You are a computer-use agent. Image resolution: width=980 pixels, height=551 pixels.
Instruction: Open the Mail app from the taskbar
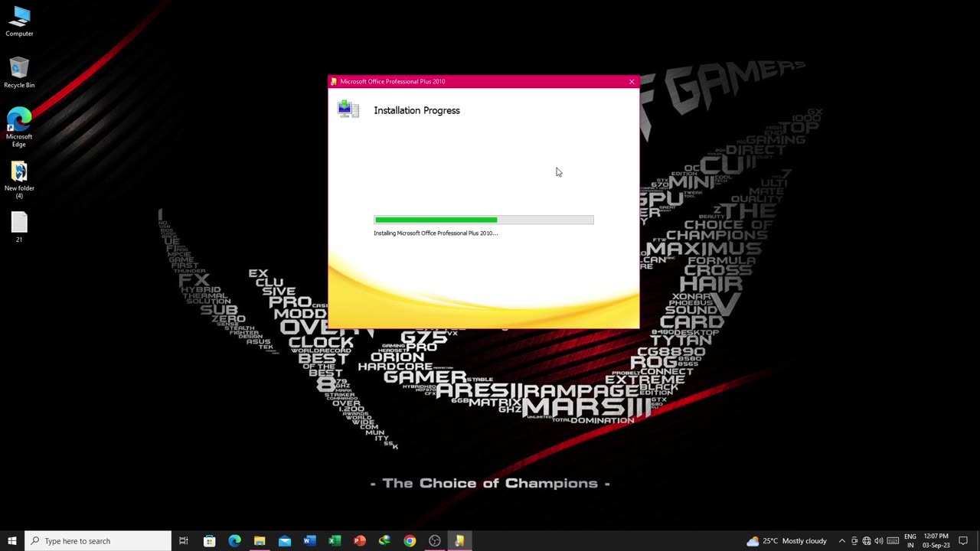coord(285,541)
